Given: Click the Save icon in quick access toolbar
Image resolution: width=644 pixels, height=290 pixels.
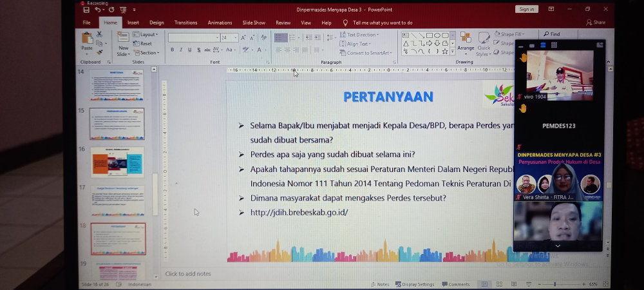Looking at the screenshot, I should (86, 10).
